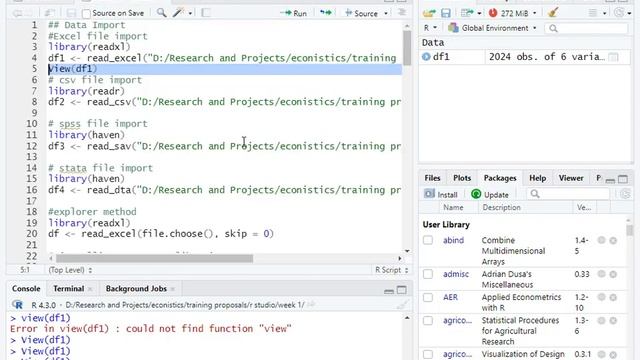This screenshot has width=640, height=360.
Task: Open the (Top Level) scope dropdown
Action: coord(70,270)
